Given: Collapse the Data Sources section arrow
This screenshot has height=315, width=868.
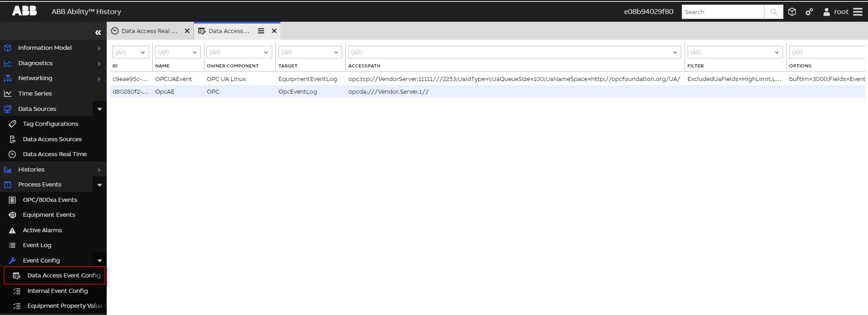Looking at the screenshot, I should 99,109.
